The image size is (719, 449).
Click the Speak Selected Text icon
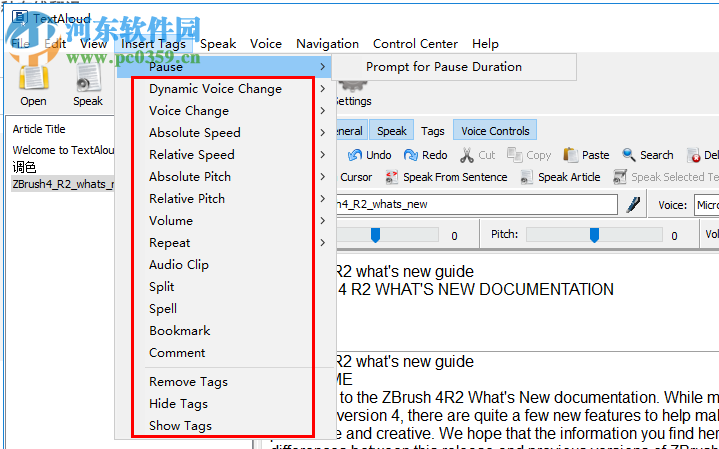[x=620, y=177]
